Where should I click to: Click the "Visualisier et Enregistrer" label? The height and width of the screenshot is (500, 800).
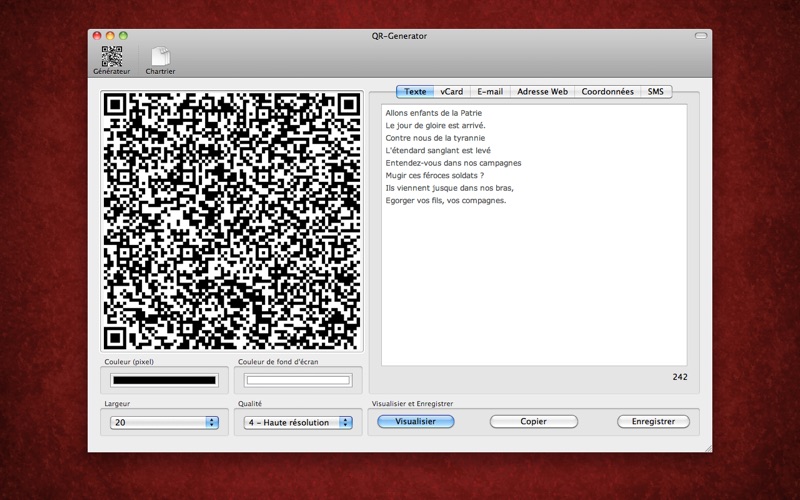412,404
